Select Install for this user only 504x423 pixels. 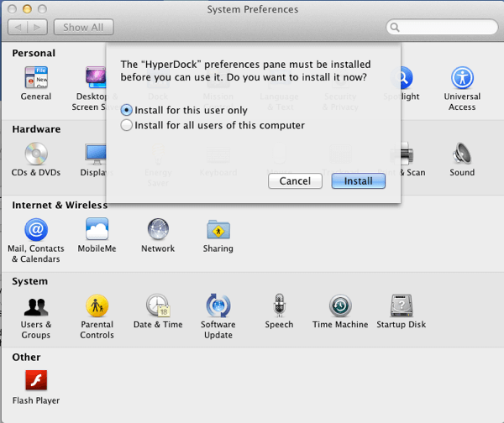(x=184, y=110)
